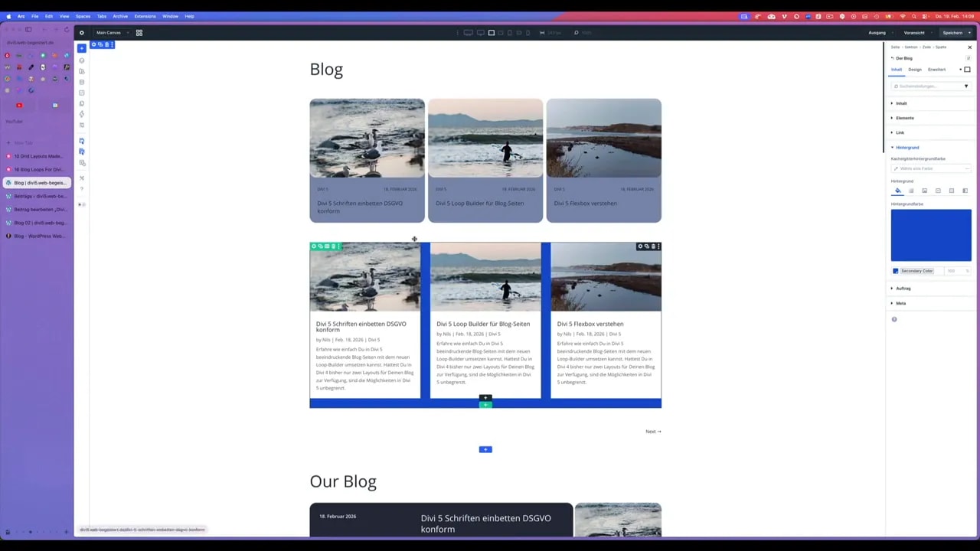Screen dimensions: 980x551
Task: Select the image background type icon under Hintergrund
Action: [x=925, y=191]
